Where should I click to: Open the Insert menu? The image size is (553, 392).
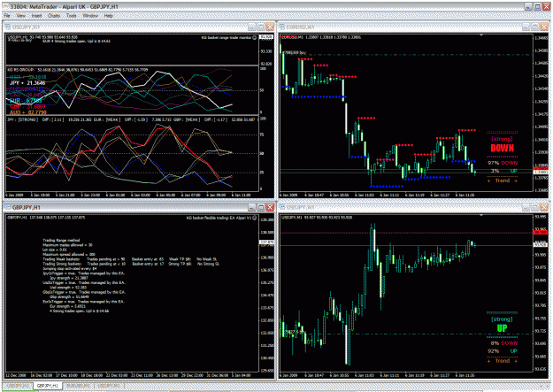click(36, 16)
